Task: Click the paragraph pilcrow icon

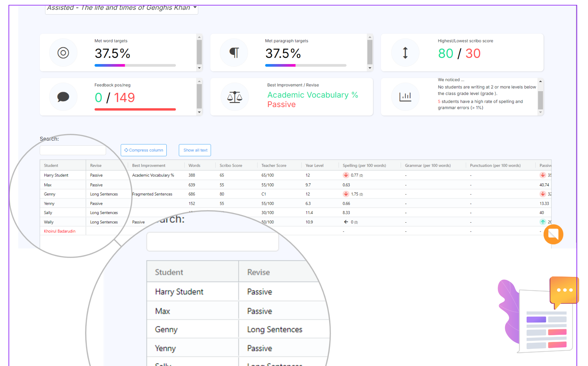Action: pos(234,53)
